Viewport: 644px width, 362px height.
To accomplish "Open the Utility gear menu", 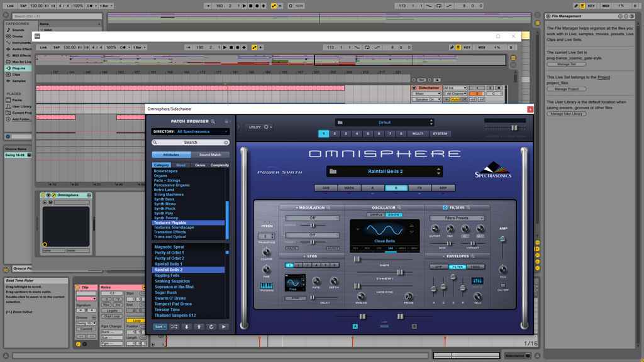I will click(x=266, y=127).
